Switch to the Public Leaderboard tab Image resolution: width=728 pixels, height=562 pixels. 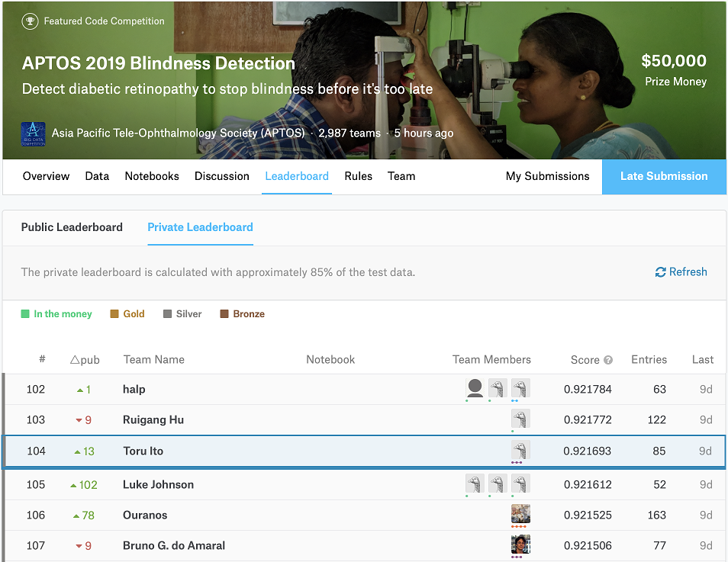pyautogui.click(x=72, y=227)
